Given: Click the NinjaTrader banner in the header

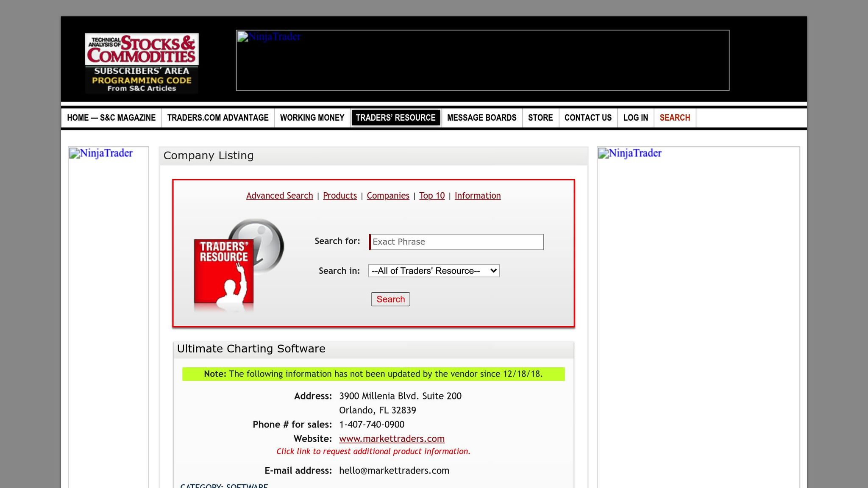Looking at the screenshot, I should coord(482,60).
